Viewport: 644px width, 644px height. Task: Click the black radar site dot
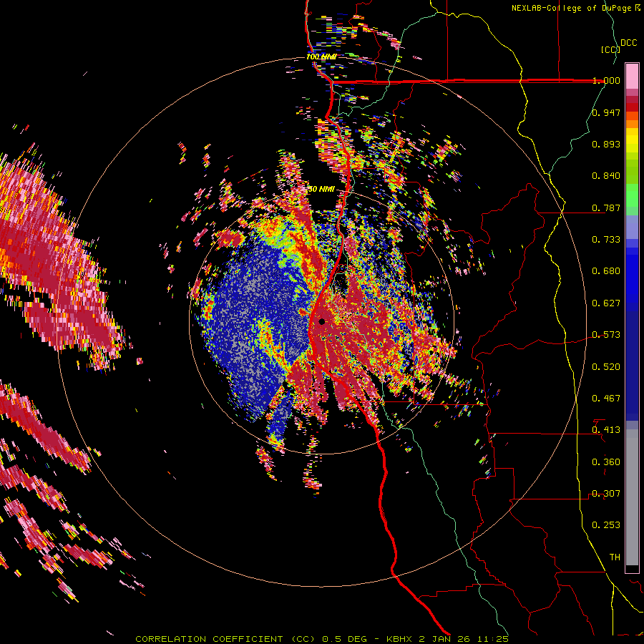point(321,321)
